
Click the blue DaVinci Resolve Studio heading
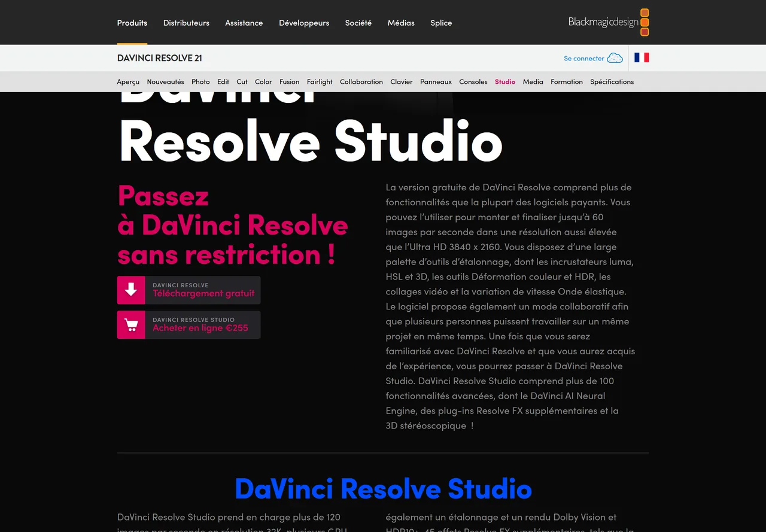coord(383,489)
